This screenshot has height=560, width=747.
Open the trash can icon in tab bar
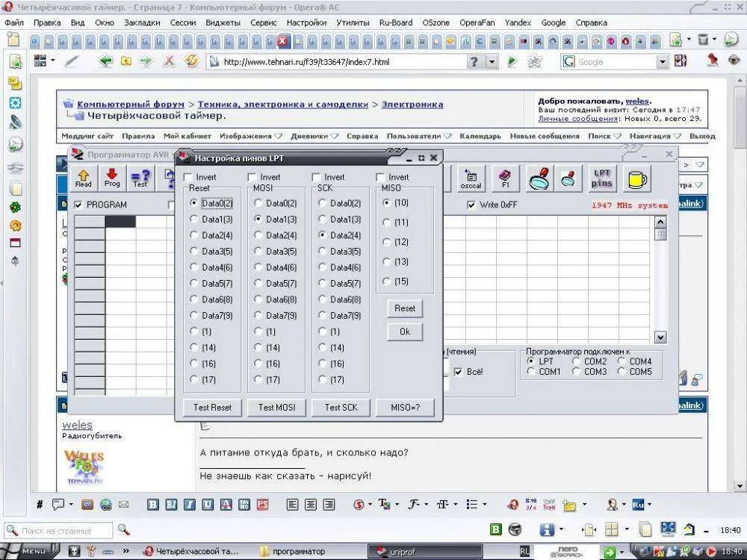coord(703,40)
